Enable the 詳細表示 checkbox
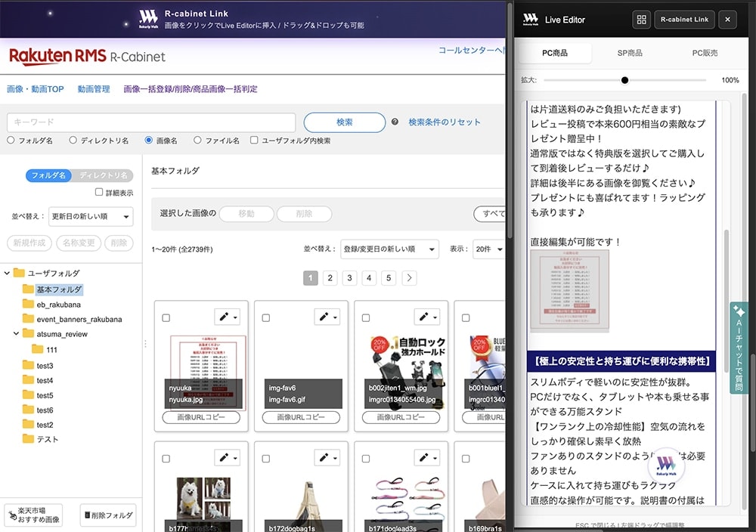 click(98, 192)
